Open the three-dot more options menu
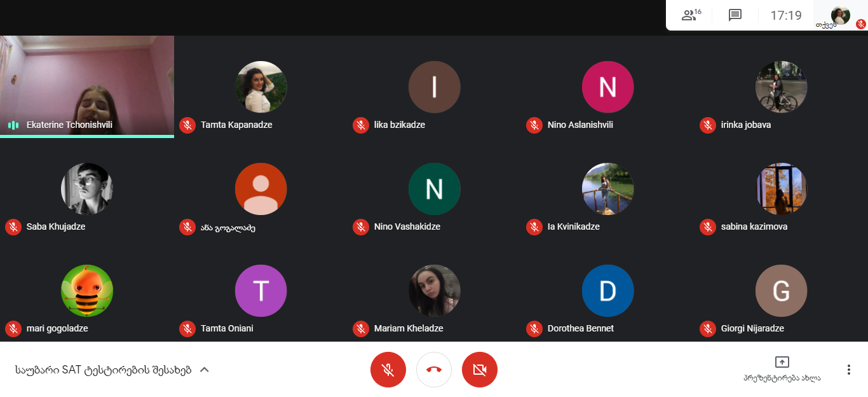Image resolution: width=868 pixels, height=397 pixels. (848, 370)
